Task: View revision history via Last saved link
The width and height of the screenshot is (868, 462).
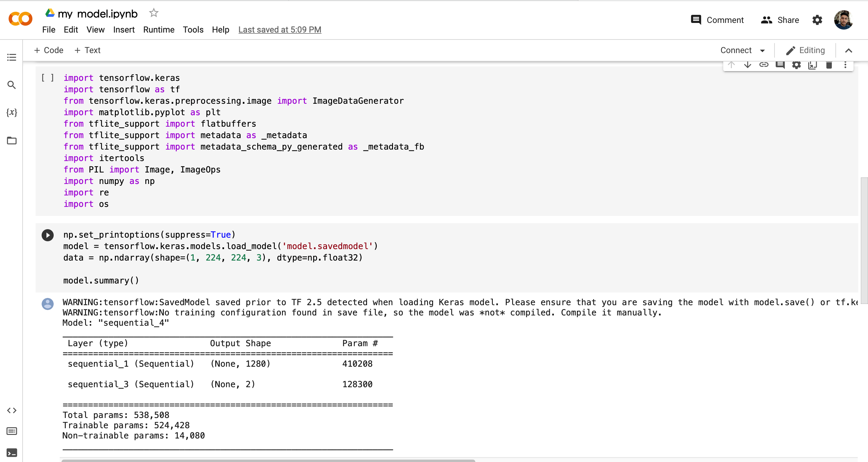Action: pos(280,30)
